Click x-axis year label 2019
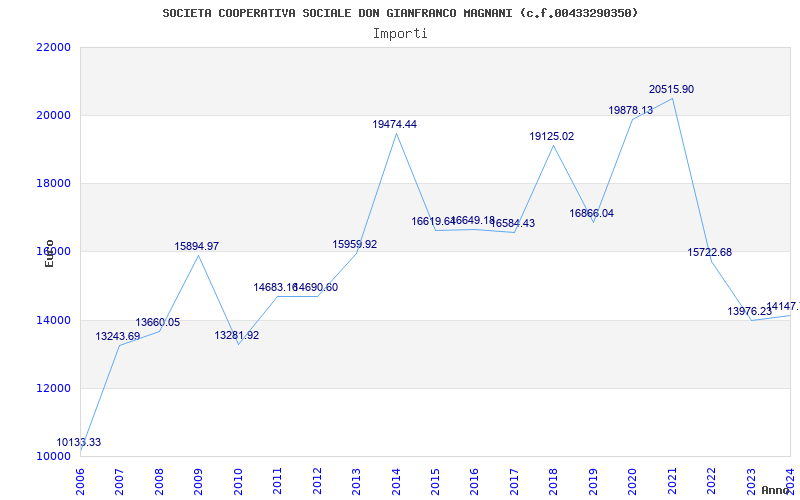 click(593, 482)
